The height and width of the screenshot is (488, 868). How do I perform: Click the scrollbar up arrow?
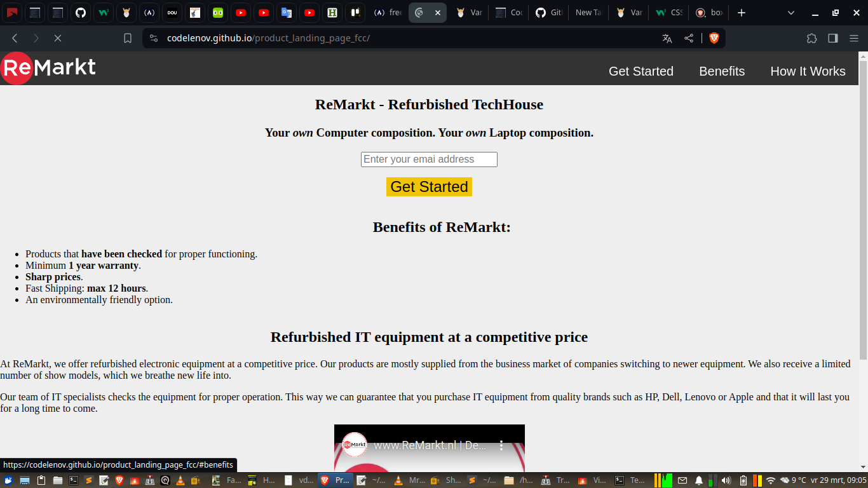point(863,56)
